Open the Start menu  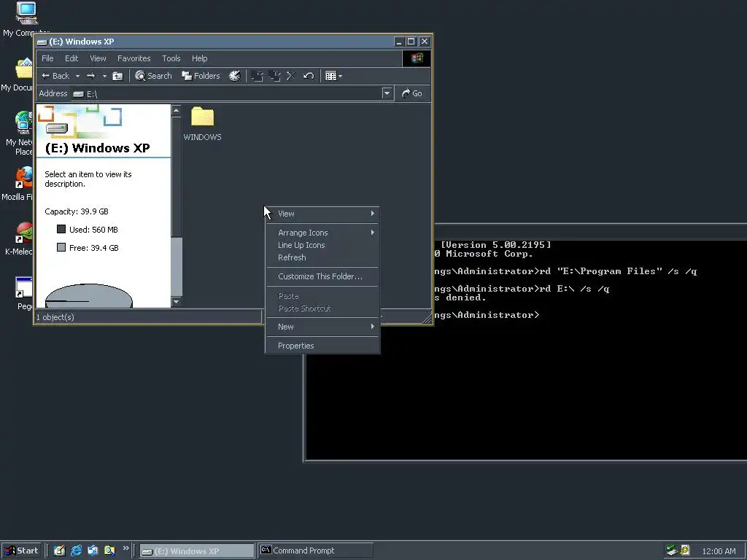pos(20,551)
